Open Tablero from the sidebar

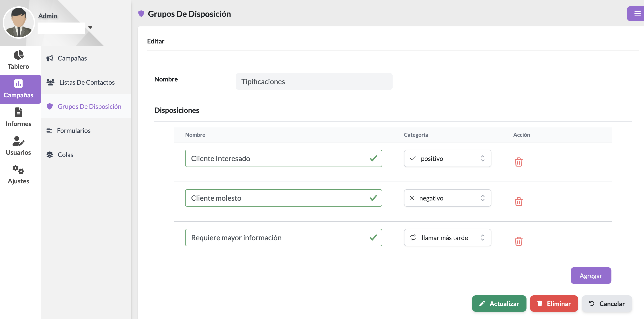18,60
